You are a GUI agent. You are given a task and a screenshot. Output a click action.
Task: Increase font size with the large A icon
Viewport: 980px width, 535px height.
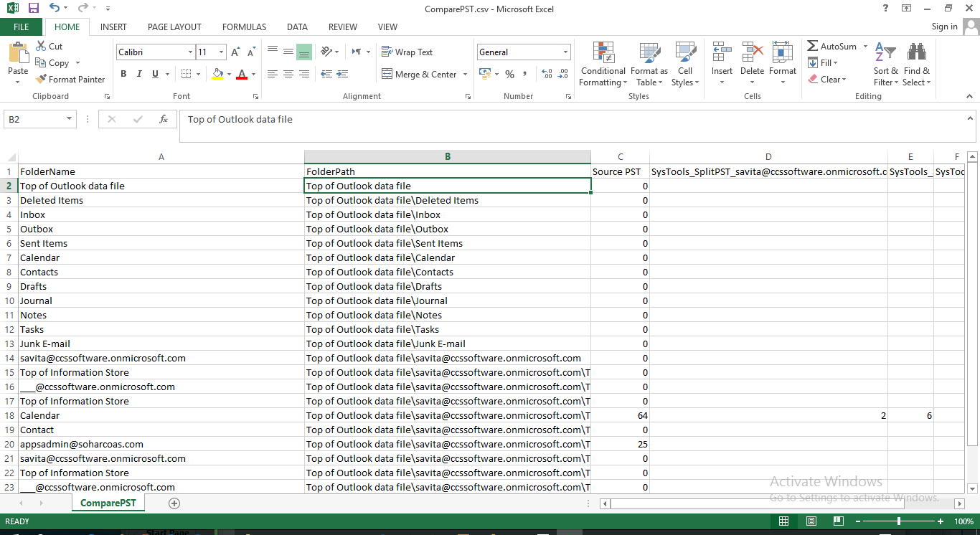point(235,52)
